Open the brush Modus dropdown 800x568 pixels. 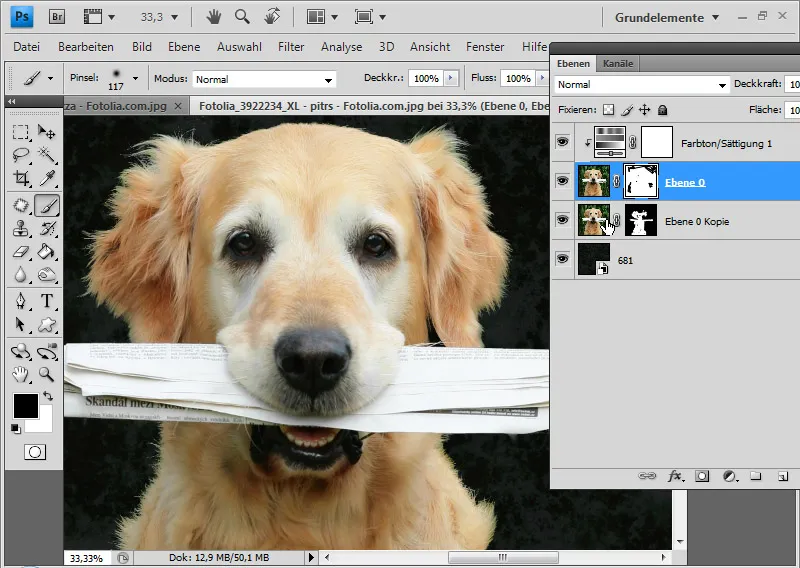tap(264, 80)
